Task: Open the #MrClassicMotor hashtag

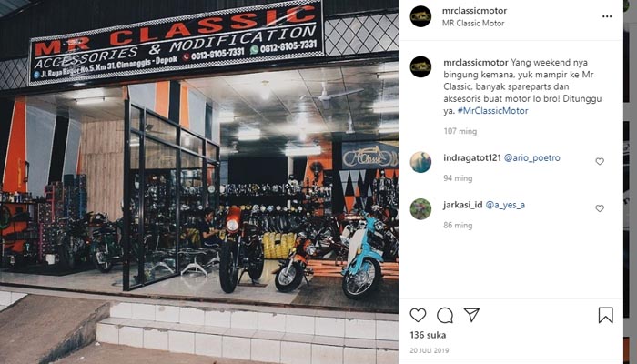Action: tap(493, 110)
